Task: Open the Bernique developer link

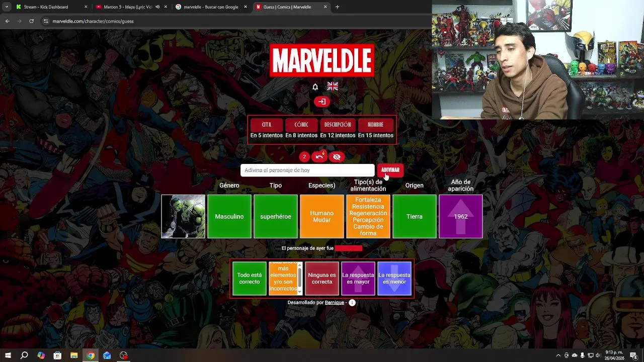Action: 335,303
